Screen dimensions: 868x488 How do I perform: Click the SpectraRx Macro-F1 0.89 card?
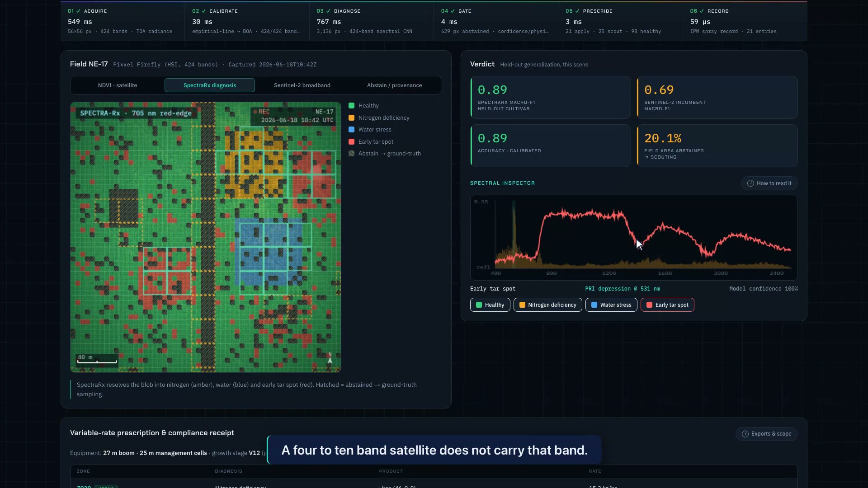click(551, 98)
